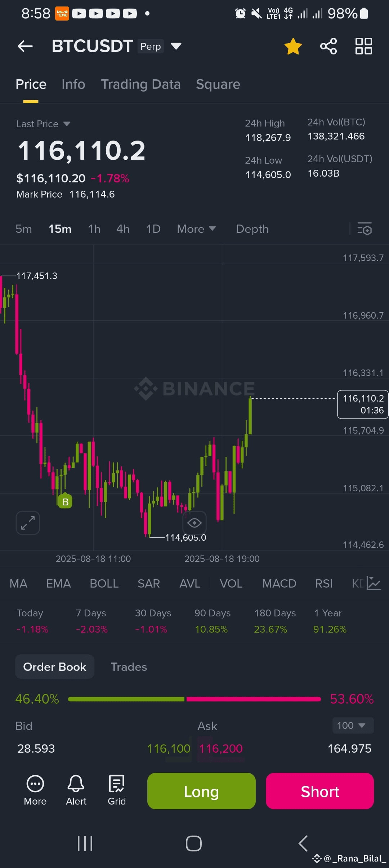Expand the chart to fullscreen
Screen dimensions: 389x868
click(28, 523)
